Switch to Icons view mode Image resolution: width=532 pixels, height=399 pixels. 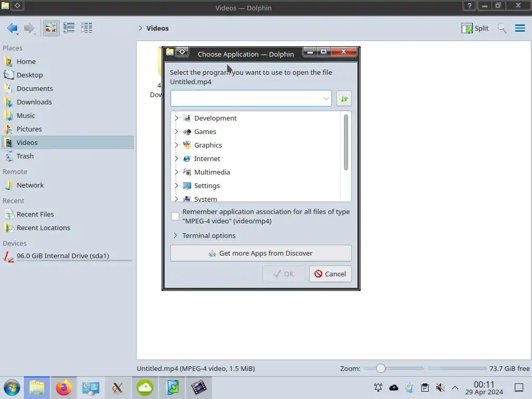click(51, 28)
